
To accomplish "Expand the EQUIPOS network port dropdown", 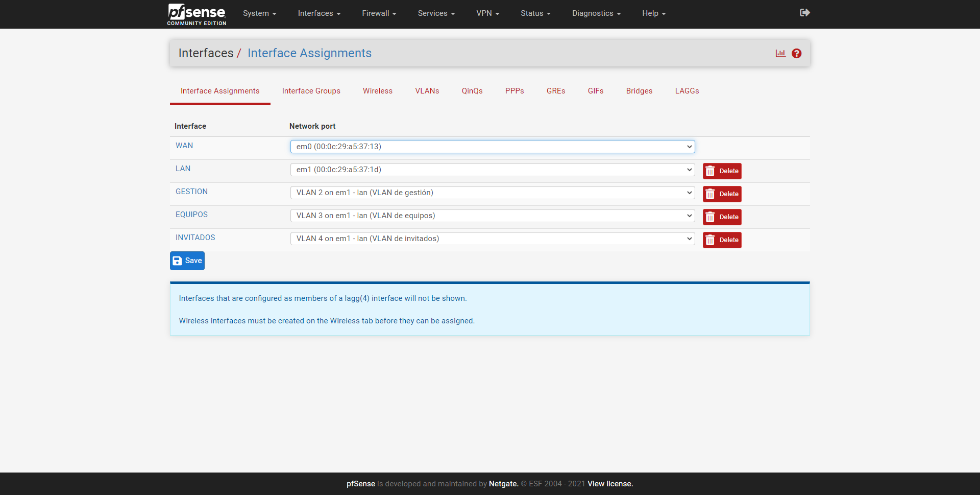I will point(493,216).
